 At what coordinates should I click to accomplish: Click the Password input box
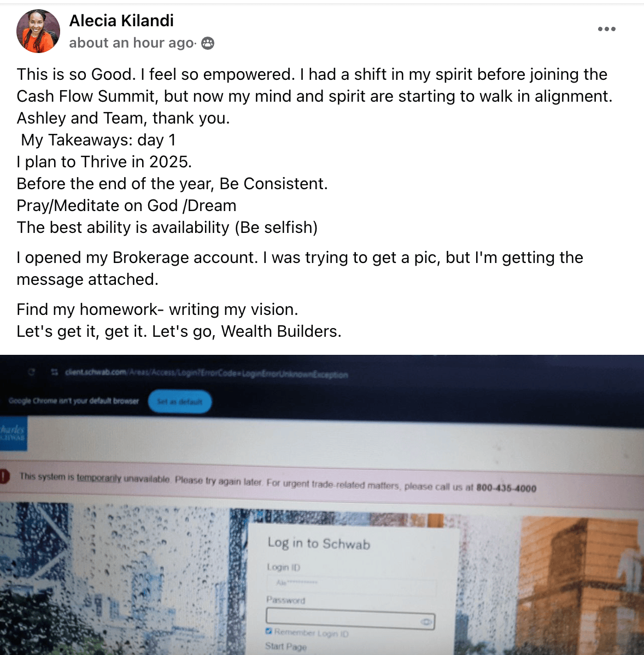click(350, 618)
